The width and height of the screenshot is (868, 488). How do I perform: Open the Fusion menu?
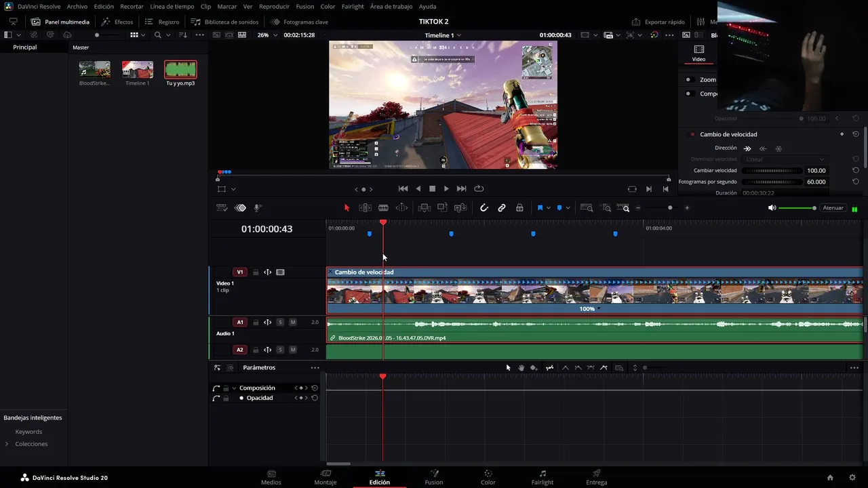tap(305, 6)
